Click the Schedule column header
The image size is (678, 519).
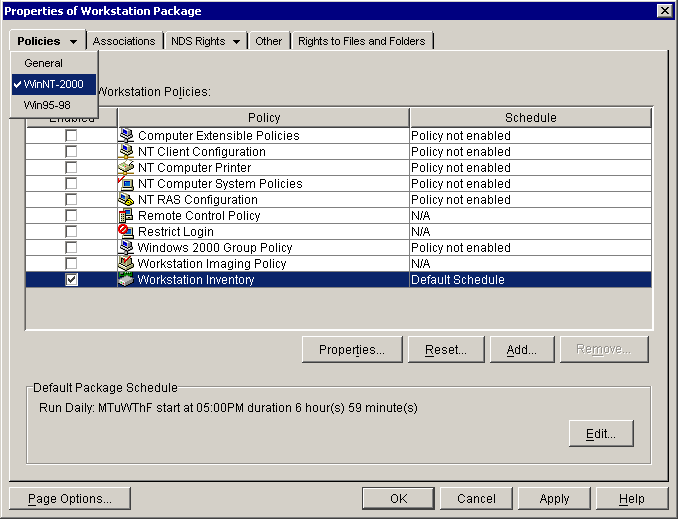pyautogui.click(x=531, y=118)
